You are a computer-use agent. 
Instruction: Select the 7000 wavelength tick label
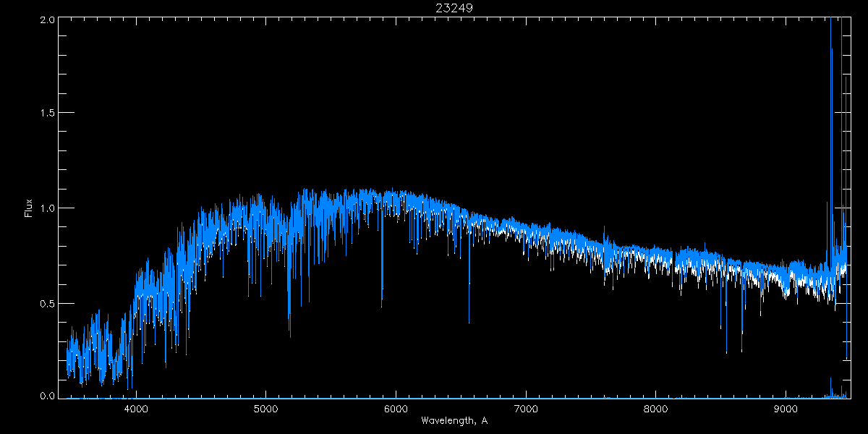point(526,408)
